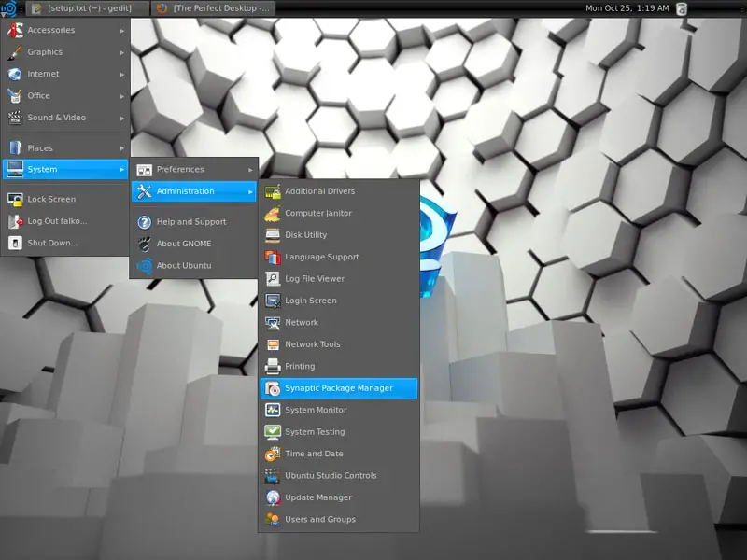Click the Time and Date label
747x560 pixels.
pos(314,454)
